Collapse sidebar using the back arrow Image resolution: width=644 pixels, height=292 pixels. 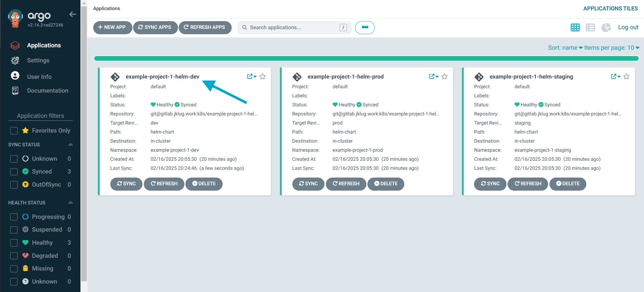[x=72, y=14]
